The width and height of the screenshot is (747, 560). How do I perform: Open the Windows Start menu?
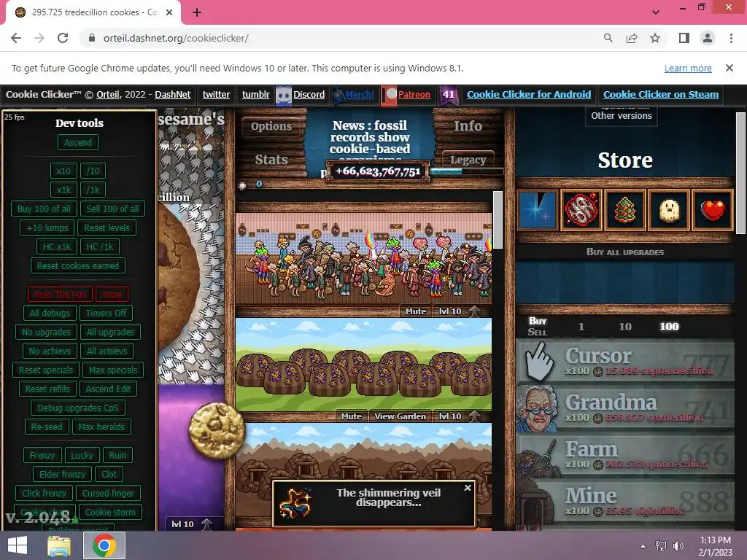(18, 545)
